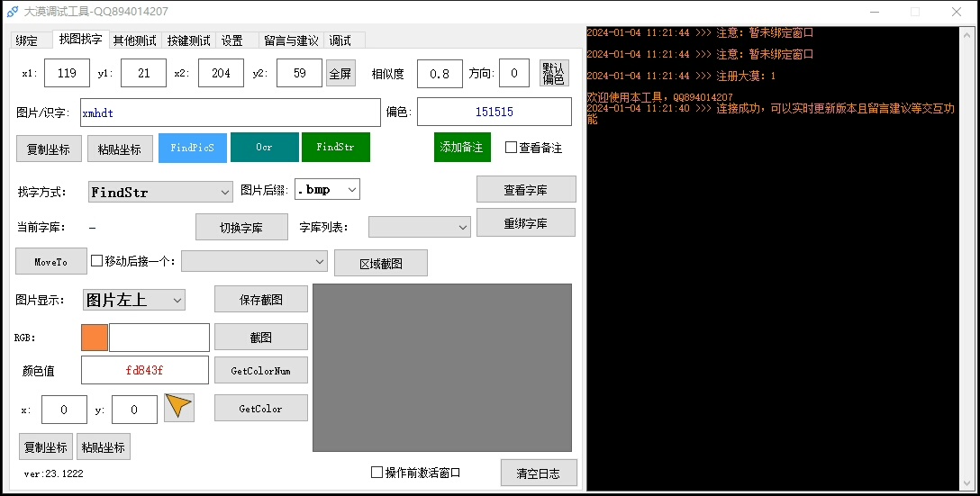Click the 偏色 field showing 151515
Screen dimensions: 980x496
495,112
